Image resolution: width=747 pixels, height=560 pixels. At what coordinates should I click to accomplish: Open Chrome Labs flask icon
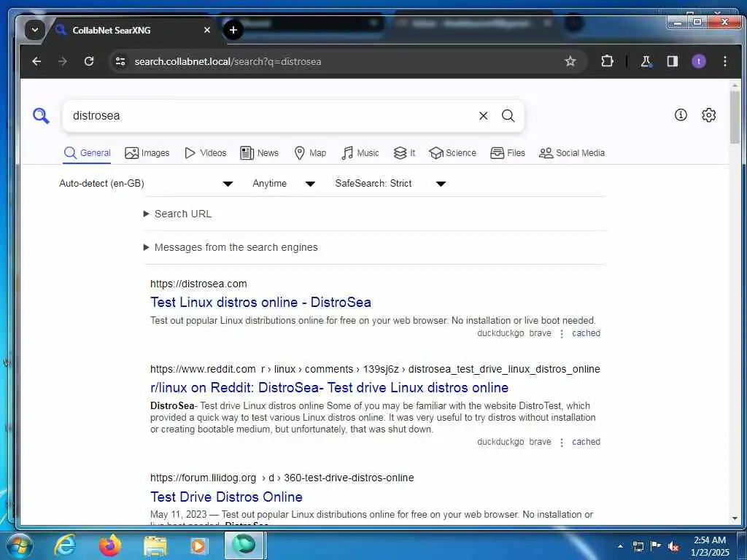tap(646, 61)
